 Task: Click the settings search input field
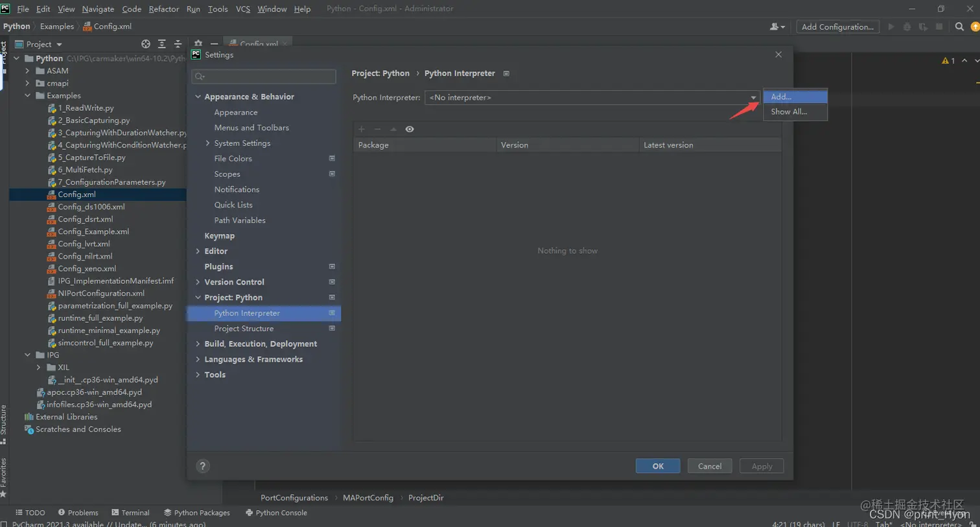click(x=264, y=76)
